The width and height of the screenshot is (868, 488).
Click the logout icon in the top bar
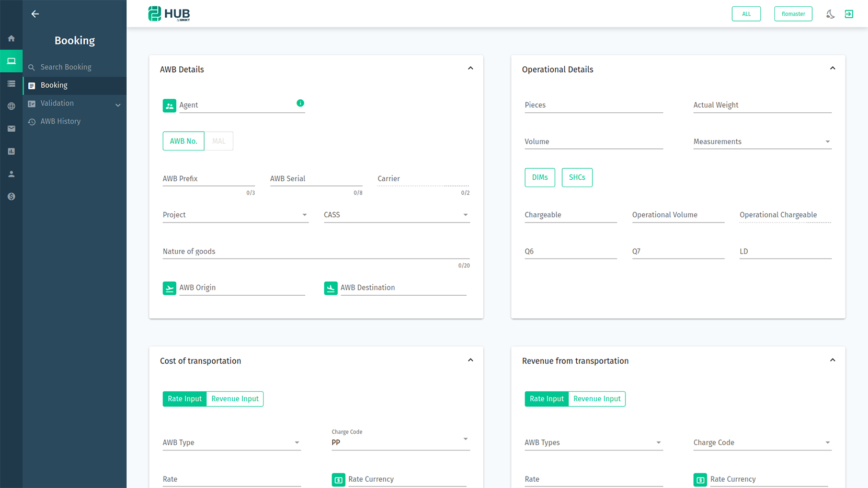click(x=849, y=14)
